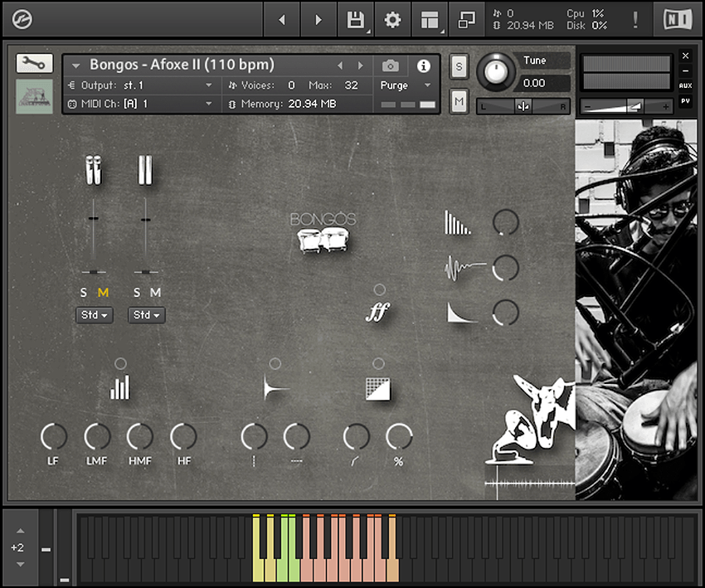Open the first channel Std dropdown

(94, 315)
